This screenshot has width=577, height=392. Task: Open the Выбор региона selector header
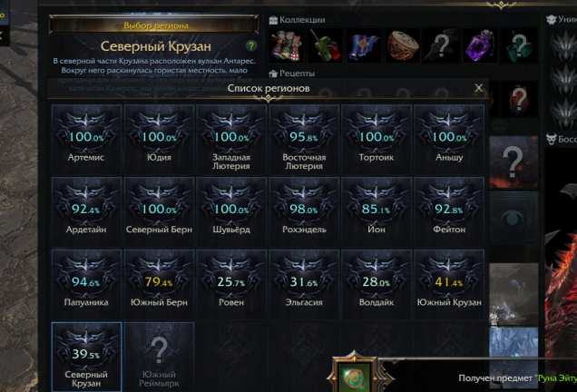(x=154, y=25)
